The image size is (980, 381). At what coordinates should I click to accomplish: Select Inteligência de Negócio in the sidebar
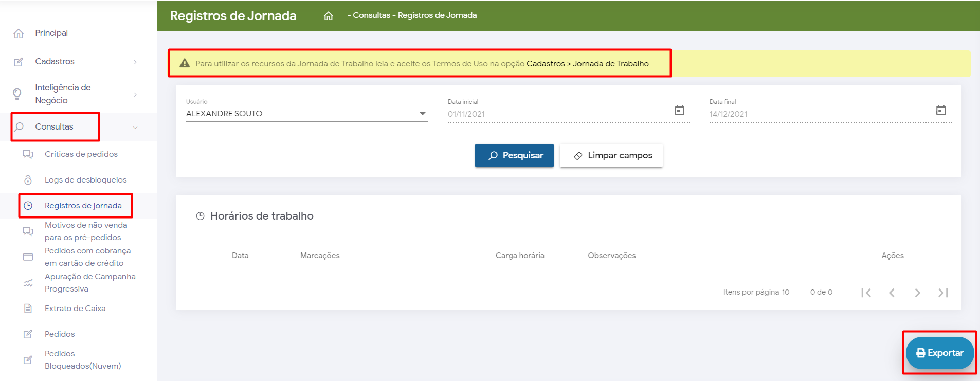pos(63,94)
